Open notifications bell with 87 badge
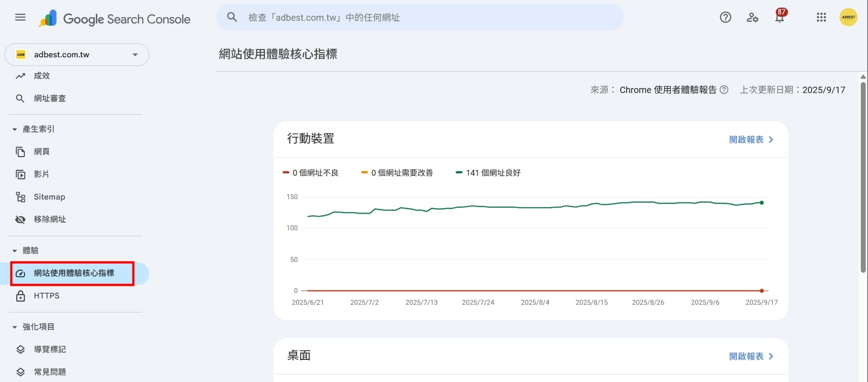Screen dimensions: 868x382 (x=780, y=16)
